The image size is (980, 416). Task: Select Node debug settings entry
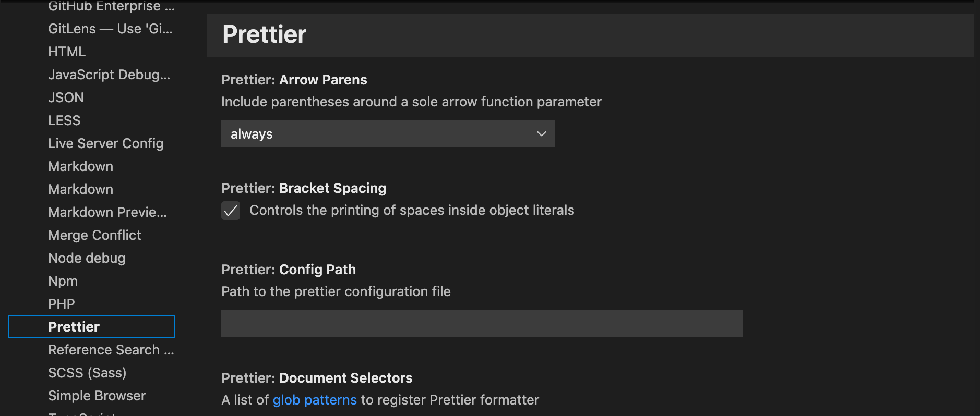(x=87, y=258)
